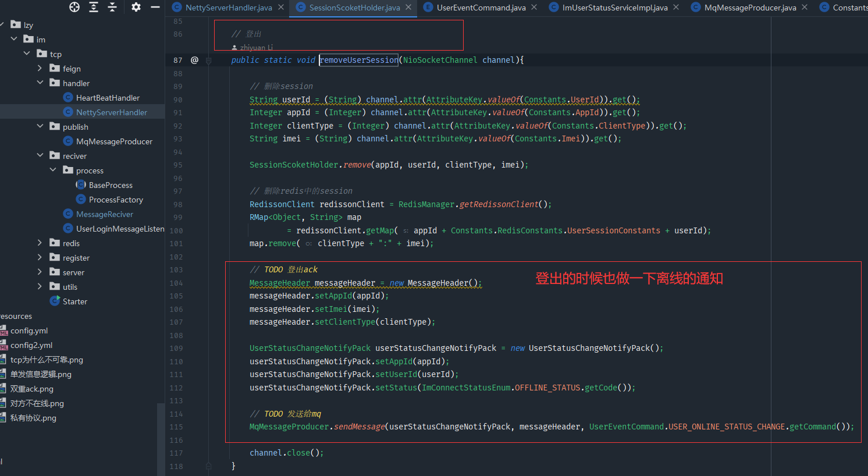Close the UserEventCommand.java tab
868x476 pixels.
pos(534,7)
